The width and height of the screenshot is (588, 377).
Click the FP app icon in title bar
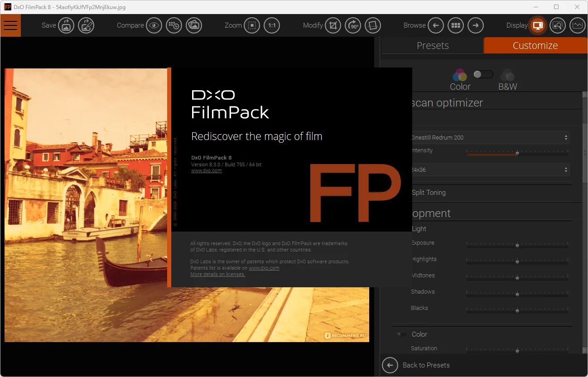pyautogui.click(x=8, y=7)
